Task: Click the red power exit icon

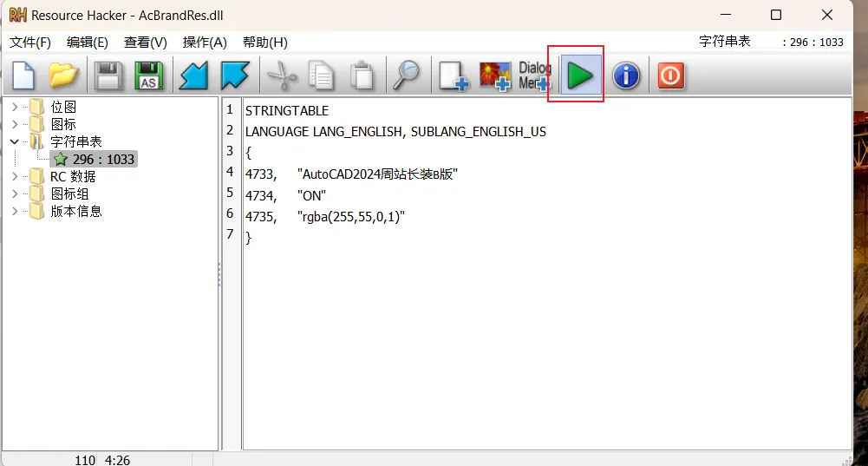Action: tap(670, 75)
